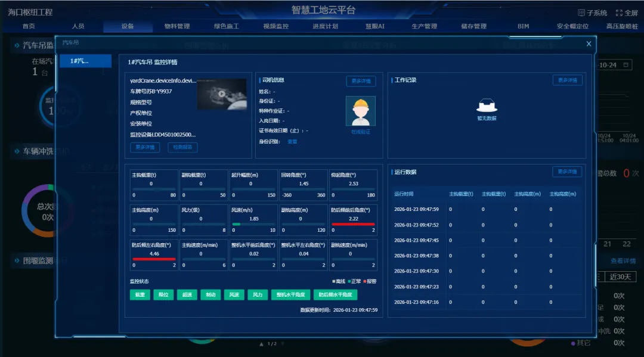
Task: Go to 储存管理 tab
Action: point(473,26)
